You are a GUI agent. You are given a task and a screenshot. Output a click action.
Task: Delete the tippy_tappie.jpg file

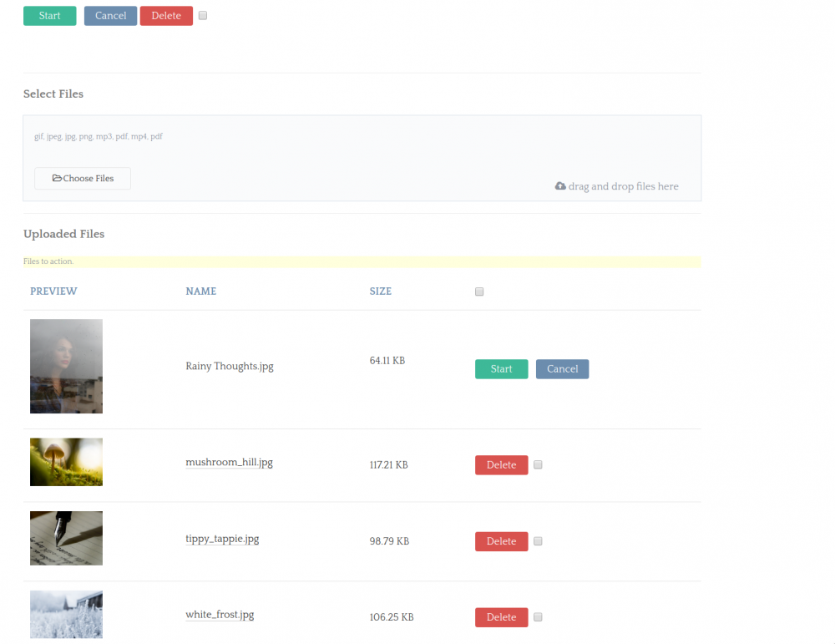pyautogui.click(x=501, y=541)
